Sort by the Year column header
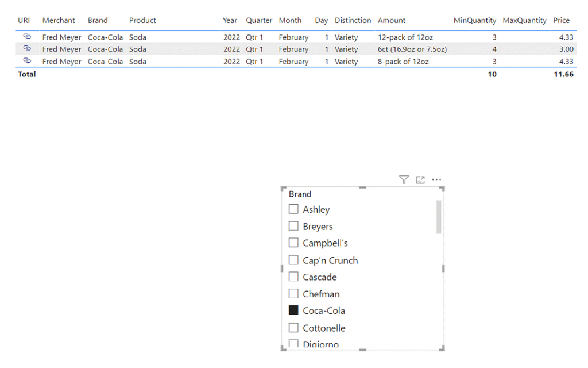This screenshot has width=588, height=368. 230,20
